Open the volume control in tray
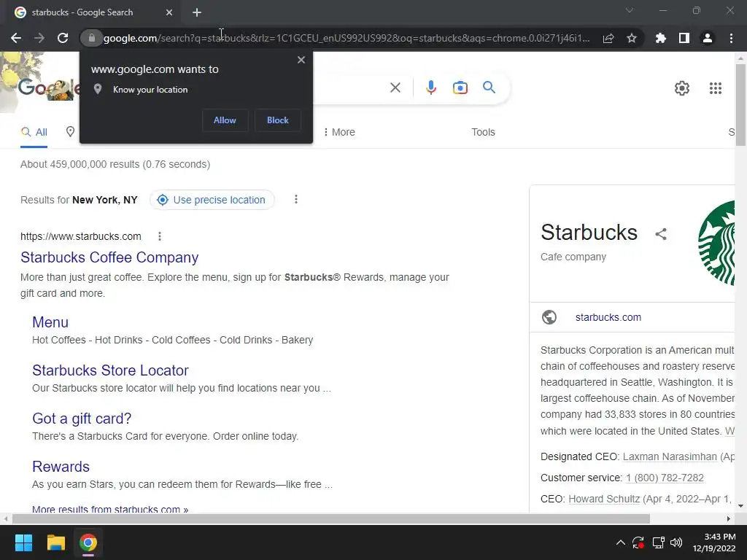 (x=676, y=542)
